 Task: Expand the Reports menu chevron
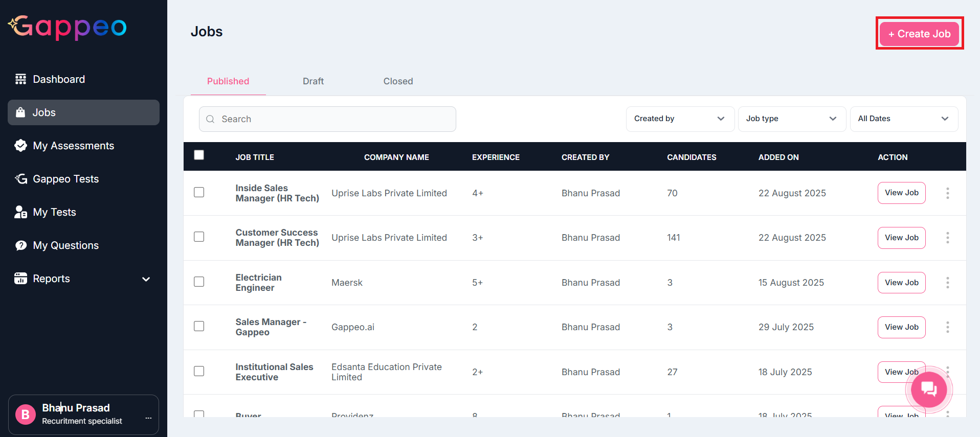click(x=146, y=279)
